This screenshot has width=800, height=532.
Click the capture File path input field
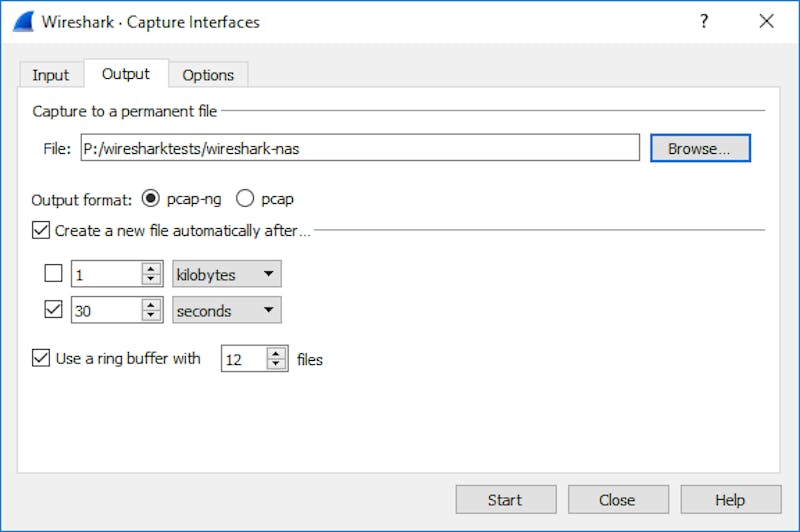tap(359, 148)
